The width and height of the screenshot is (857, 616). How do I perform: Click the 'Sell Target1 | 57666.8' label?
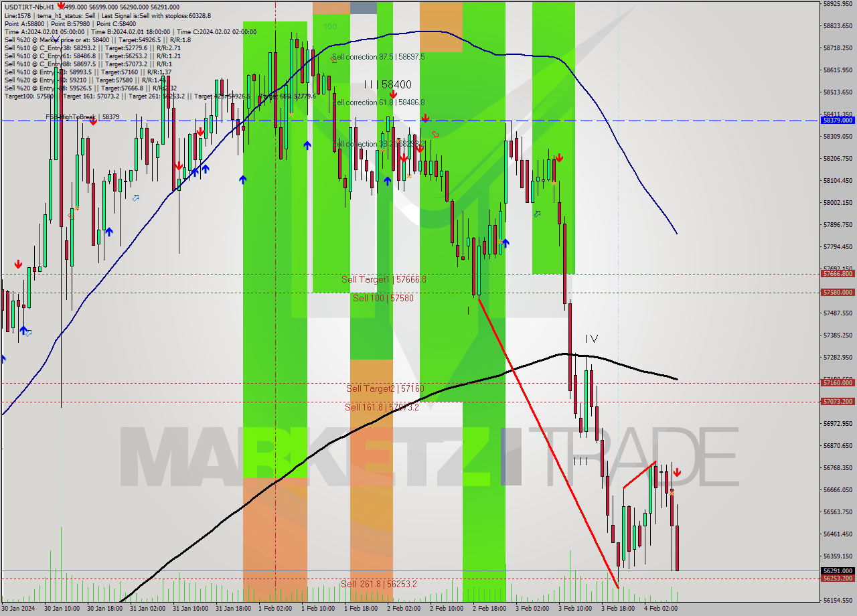coord(384,279)
